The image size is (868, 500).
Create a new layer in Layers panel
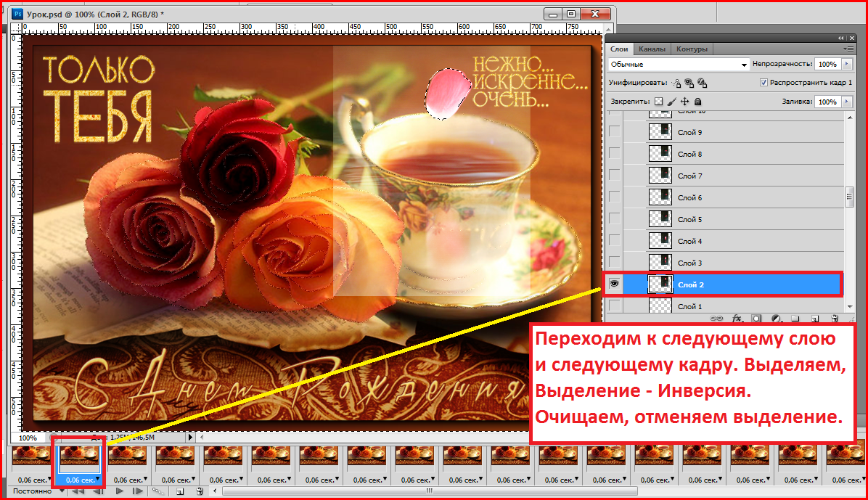pyautogui.click(x=815, y=319)
